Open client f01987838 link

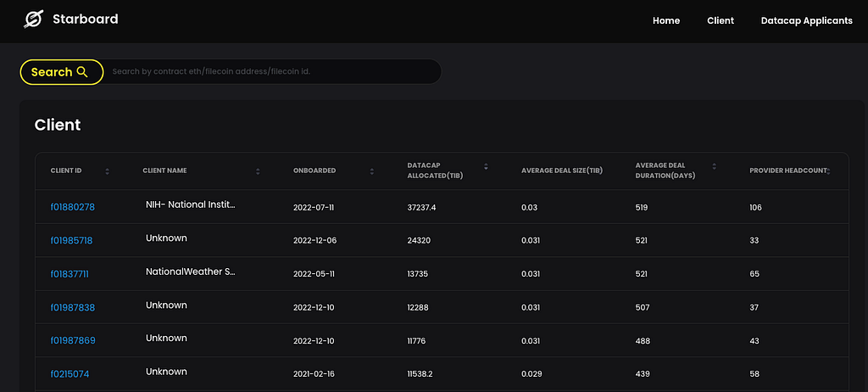73,307
